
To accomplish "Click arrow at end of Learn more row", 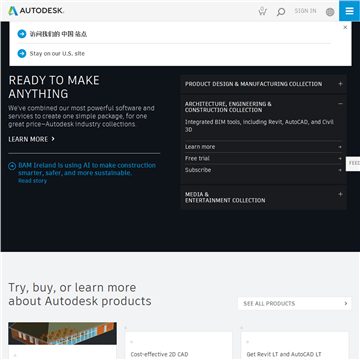I will pos(340,147).
